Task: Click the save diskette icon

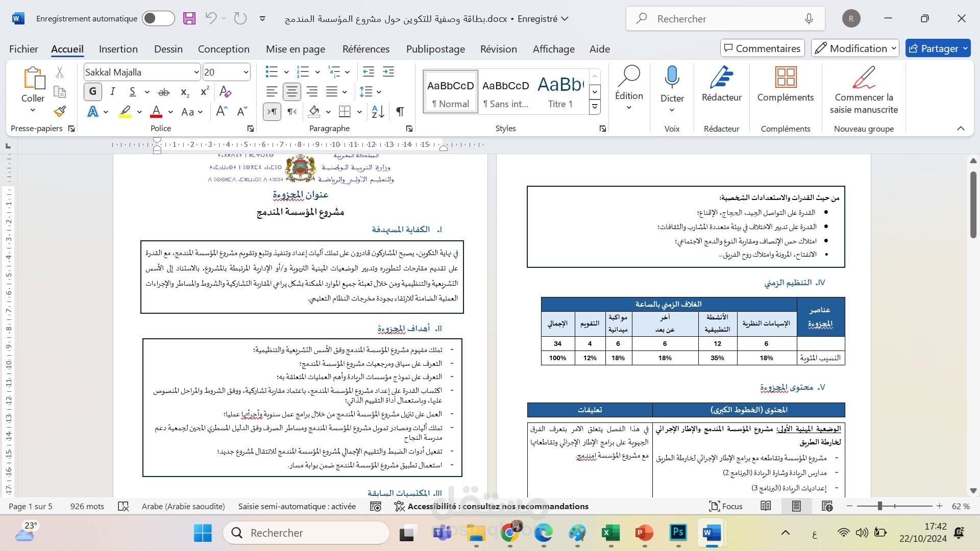Action: [x=189, y=19]
